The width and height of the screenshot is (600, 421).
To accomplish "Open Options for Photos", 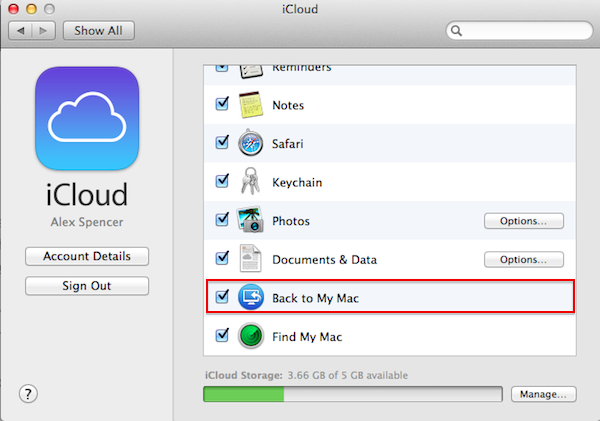I will tap(523, 221).
